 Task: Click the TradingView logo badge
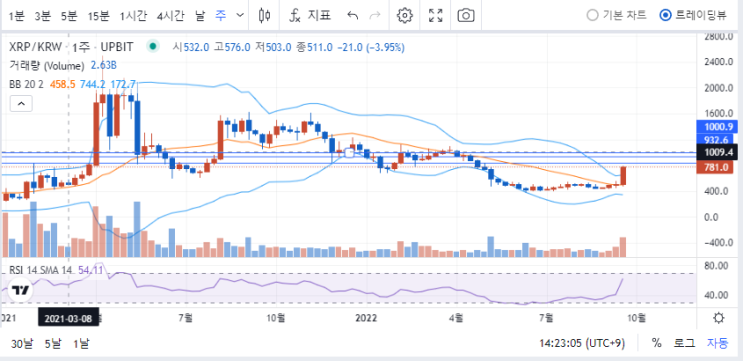click(x=20, y=290)
